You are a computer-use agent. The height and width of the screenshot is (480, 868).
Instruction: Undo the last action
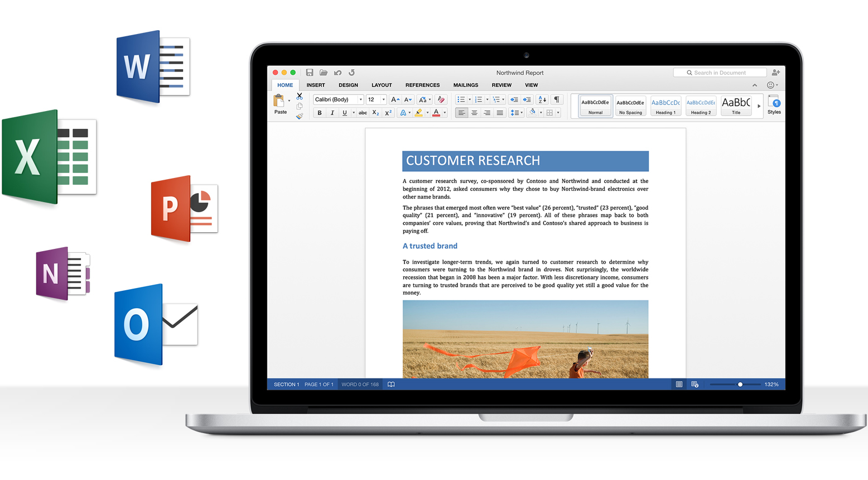coord(337,73)
